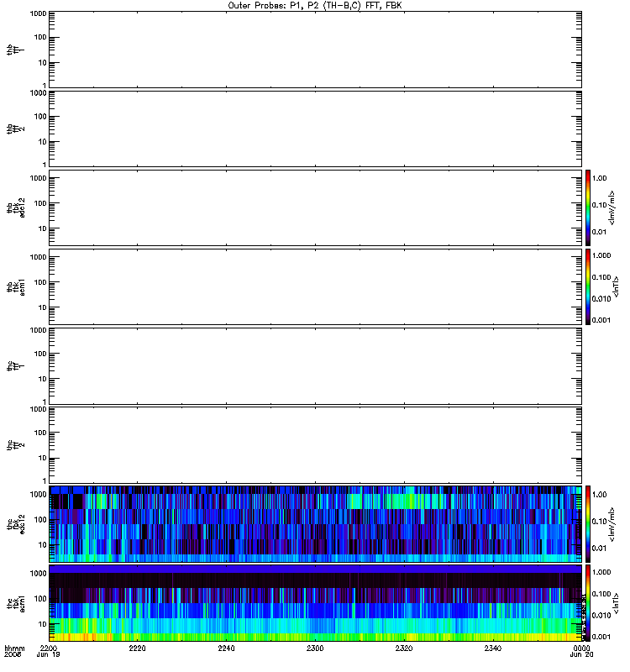Click the '0.01' value on thc edc12 color bar
This screenshot has height=672, width=630.
click(599, 549)
